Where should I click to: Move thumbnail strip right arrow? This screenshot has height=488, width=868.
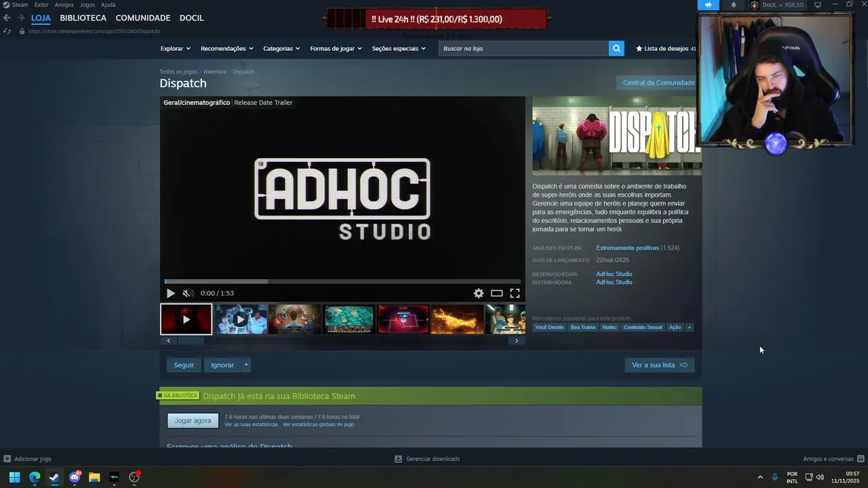(x=516, y=340)
